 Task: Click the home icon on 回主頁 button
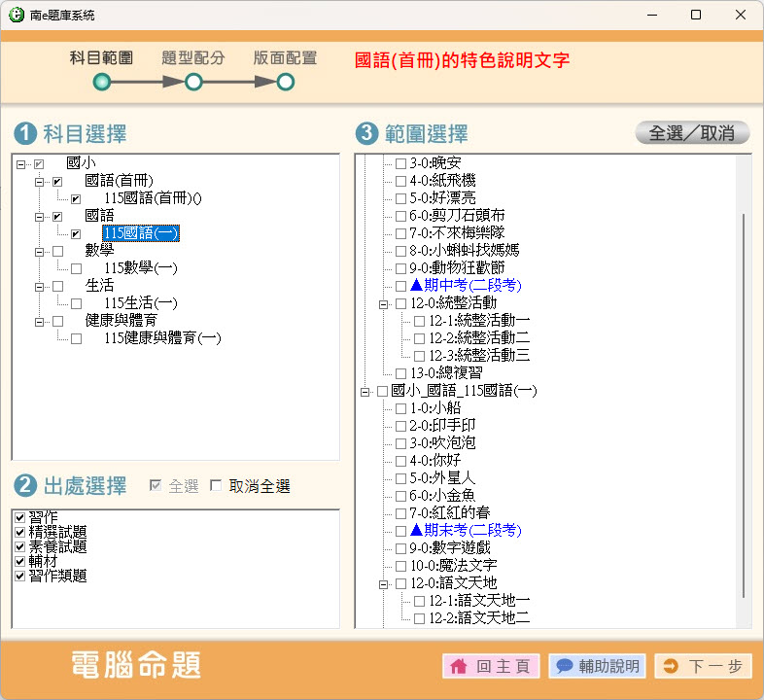[x=459, y=666]
